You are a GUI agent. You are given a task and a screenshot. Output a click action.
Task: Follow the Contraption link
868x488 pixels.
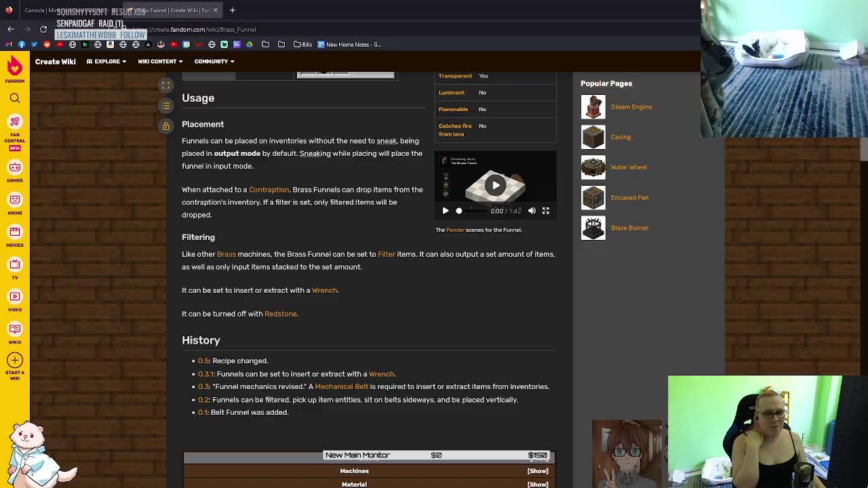point(269,190)
